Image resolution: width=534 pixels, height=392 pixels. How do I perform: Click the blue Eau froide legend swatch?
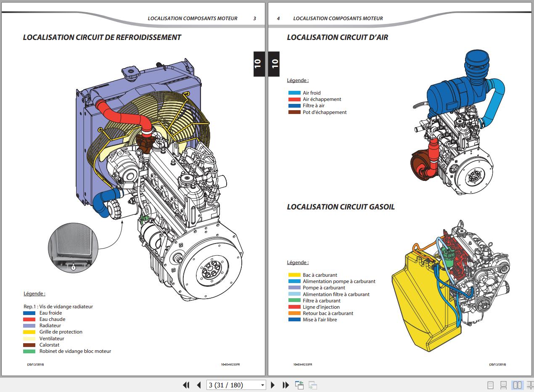29,313
